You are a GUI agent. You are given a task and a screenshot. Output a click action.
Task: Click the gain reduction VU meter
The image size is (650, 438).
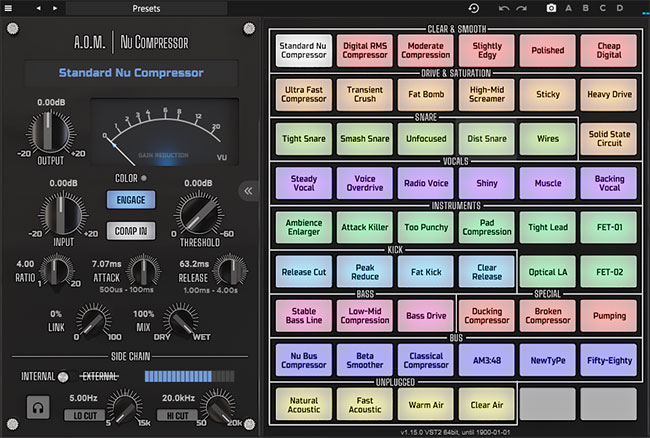165,133
